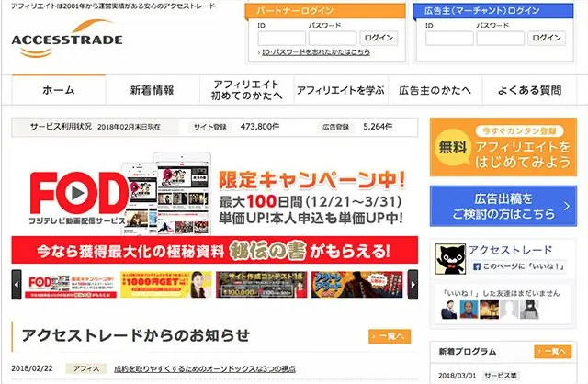Select the サイト作成コンテスト18 thumbnail
Image resolution: width=588 pixels, height=384 pixels.
261,285
